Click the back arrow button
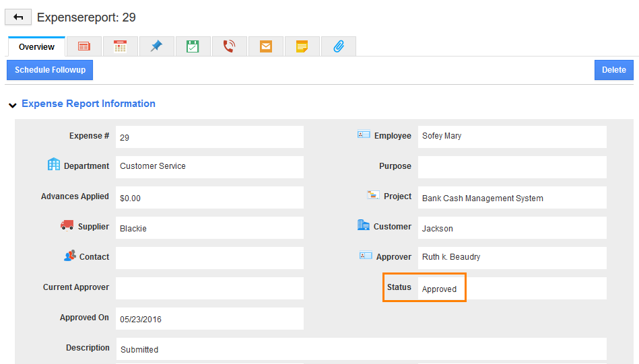 pyautogui.click(x=18, y=17)
